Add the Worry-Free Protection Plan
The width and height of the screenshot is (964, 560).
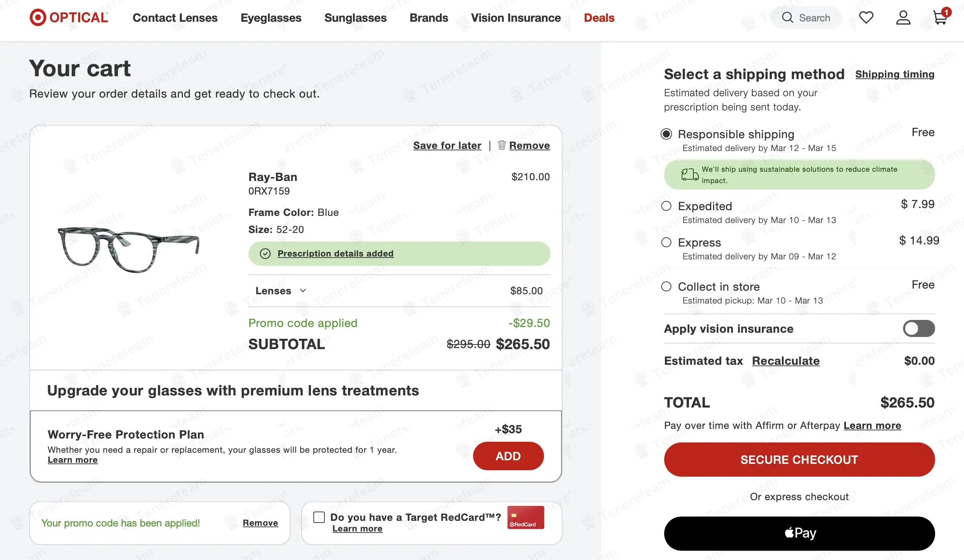(508, 456)
